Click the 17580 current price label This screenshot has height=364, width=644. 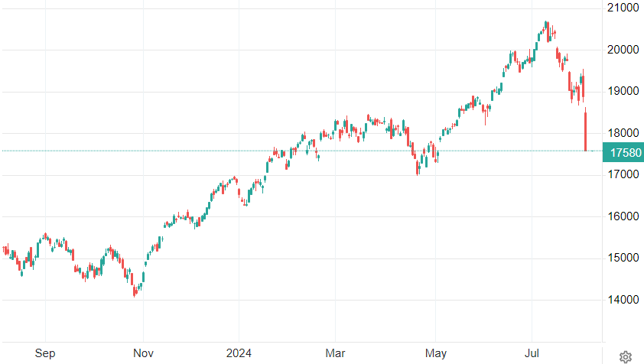tap(623, 153)
